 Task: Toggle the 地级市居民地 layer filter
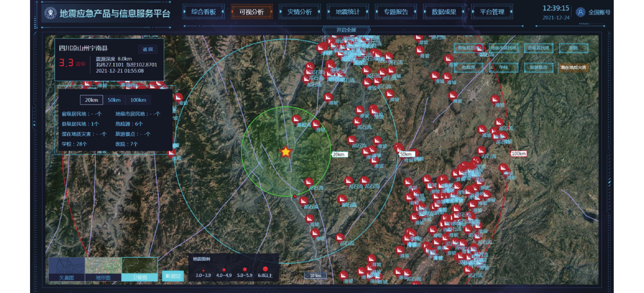[503, 48]
